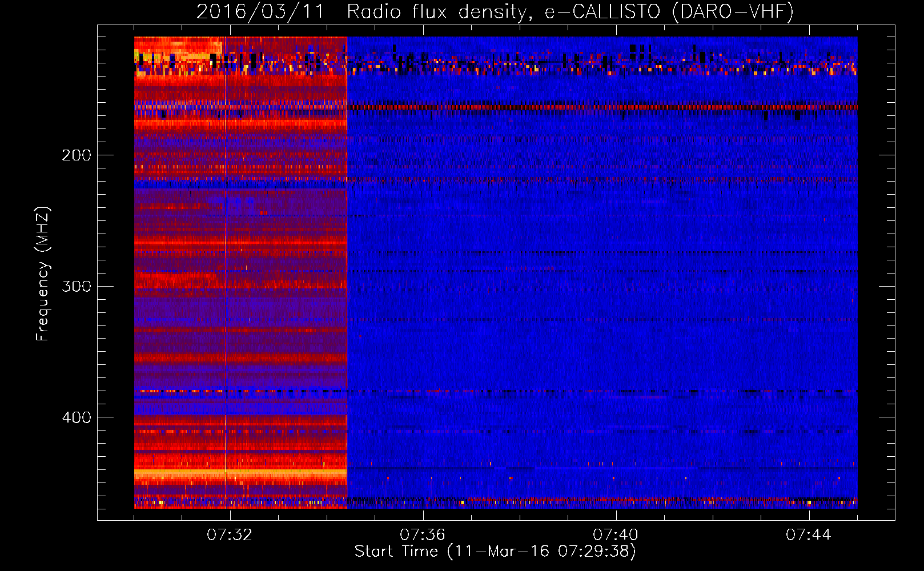Click the time tick label 07:36
Screen dimensions: 924x571
tap(423, 535)
